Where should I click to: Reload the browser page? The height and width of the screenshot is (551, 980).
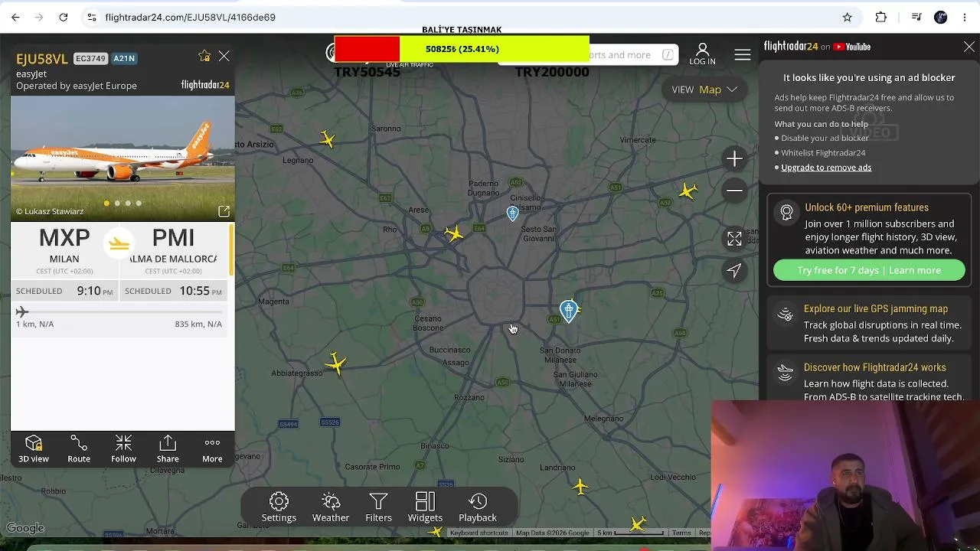pyautogui.click(x=64, y=17)
